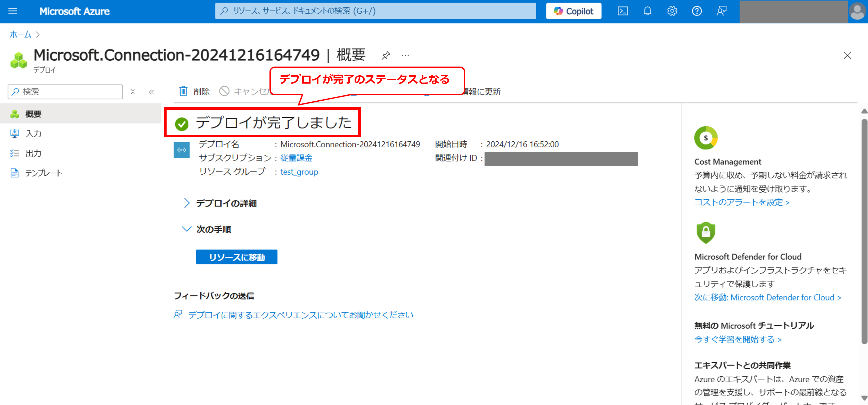Launch Copilot
This screenshot has width=868, height=405.
574,11
